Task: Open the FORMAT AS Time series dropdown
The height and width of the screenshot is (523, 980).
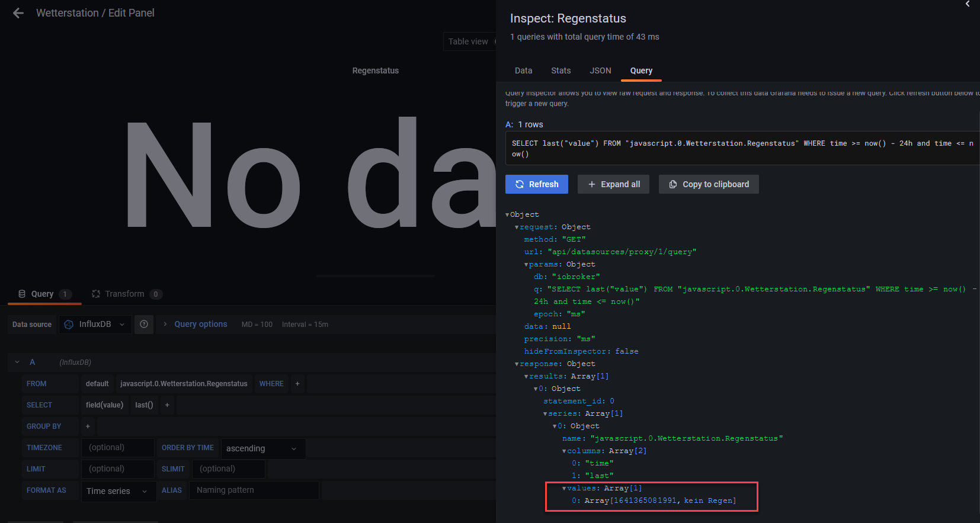Action: pos(119,491)
